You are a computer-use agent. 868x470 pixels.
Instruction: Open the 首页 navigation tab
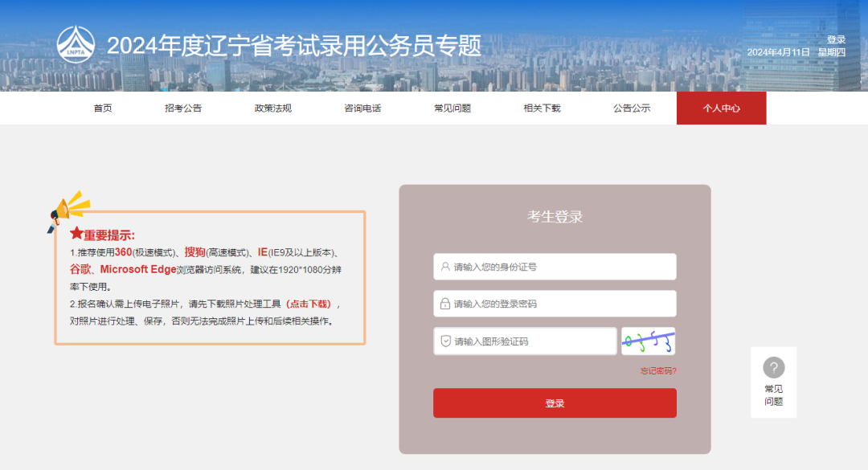pos(103,108)
